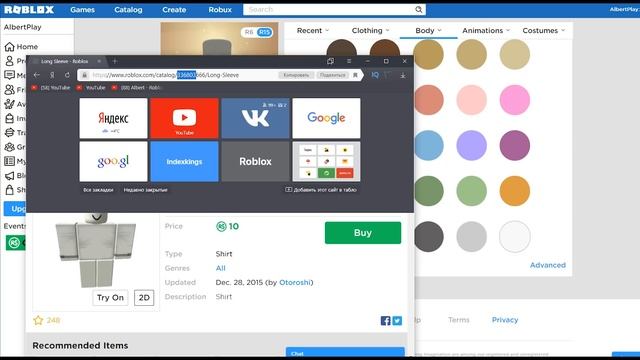640x360 pixels.
Task: Select the Long Sleeve - Roblox browser tab
Action: click(64, 61)
